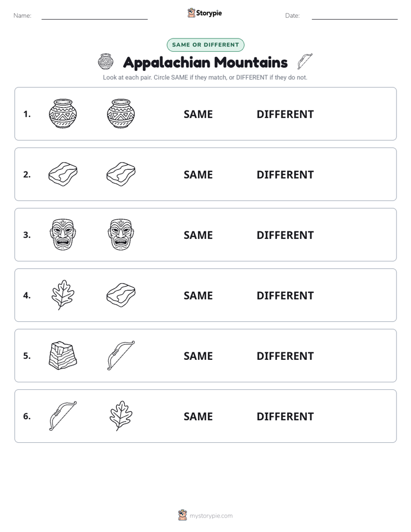This screenshot has width=411, height=532.
Task: Select SAME for pair 3
Action: pos(198,235)
